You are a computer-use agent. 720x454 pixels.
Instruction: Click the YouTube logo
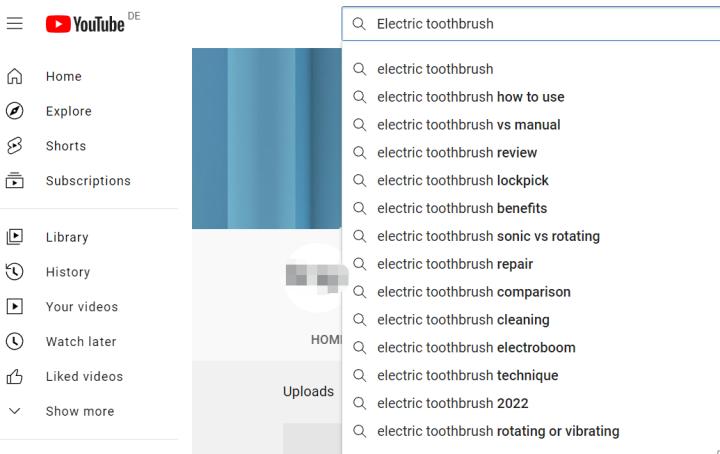point(86,23)
